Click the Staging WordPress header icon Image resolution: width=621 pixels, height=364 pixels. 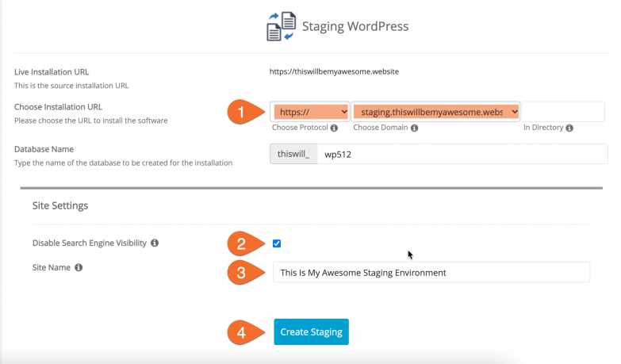(x=280, y=26)
